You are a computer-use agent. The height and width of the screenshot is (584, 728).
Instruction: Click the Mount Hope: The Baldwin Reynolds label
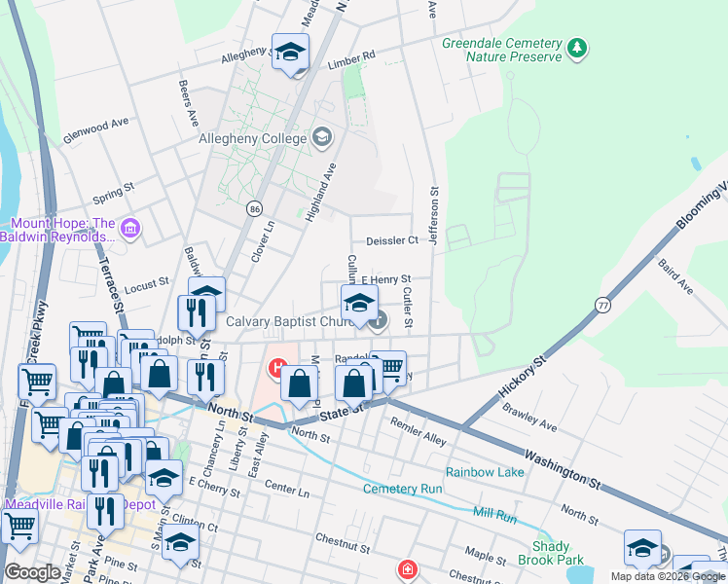click(x=57, y=230)
